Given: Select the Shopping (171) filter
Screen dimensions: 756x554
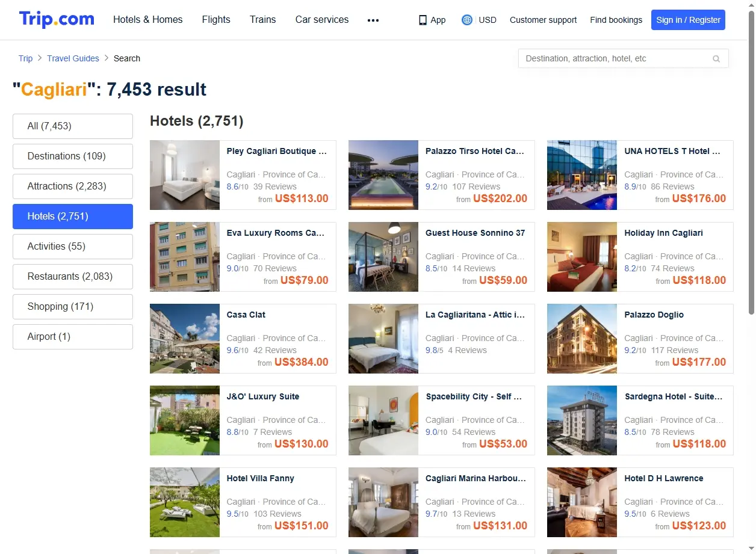Looking at the screenshot, I should 73,307.
